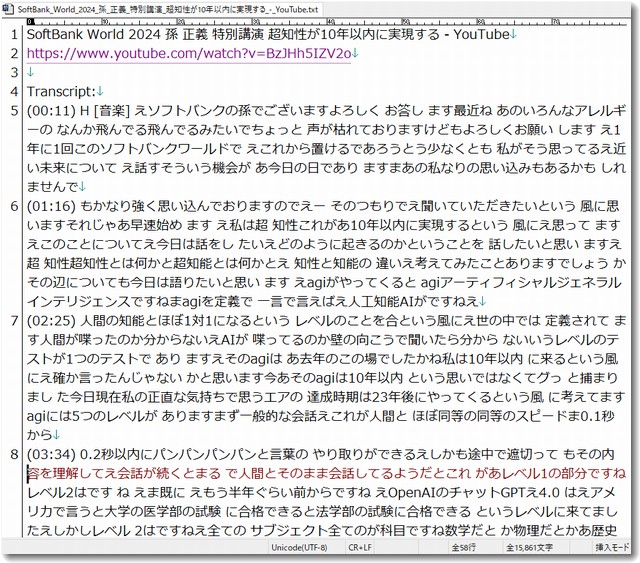Click the (03:34) timestamp
Image resolution: width=640 pixels, height=563 pixels.
(51, 454)
